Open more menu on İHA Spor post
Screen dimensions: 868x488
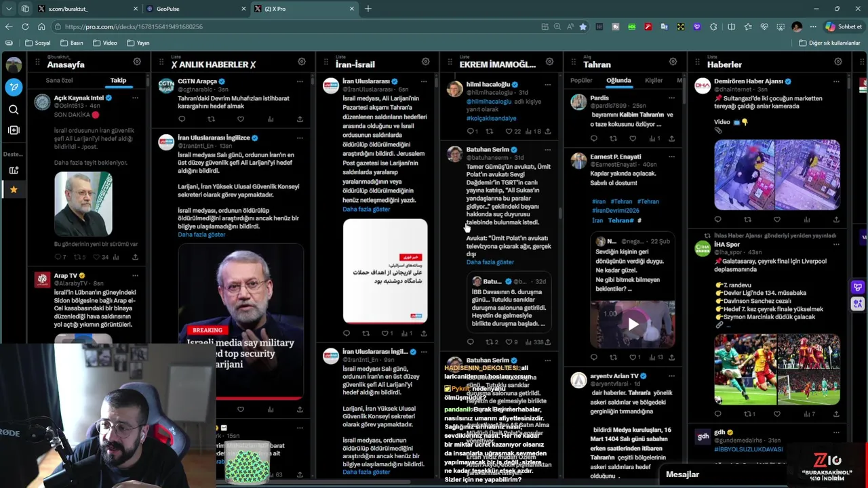pos(836,244)
